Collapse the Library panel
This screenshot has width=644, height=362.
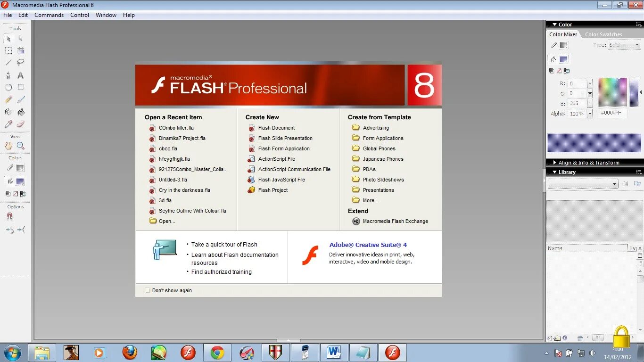point(555,172)
